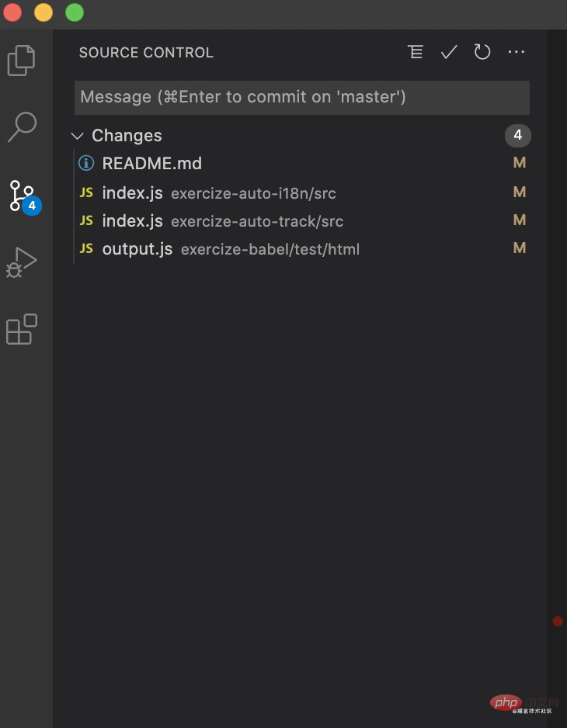Open the Search view in activity bar

tap(22, 127)
